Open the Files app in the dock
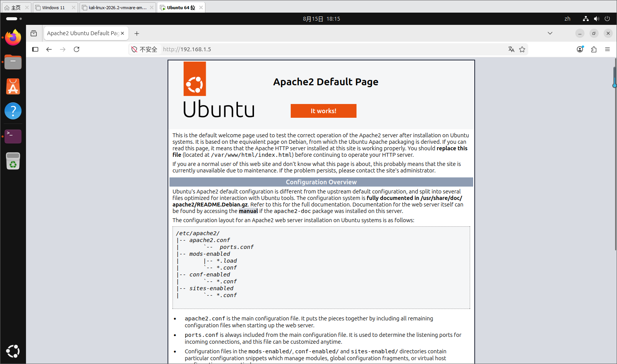The width and height of the screenshot is (617, 364). click(13, 62)
